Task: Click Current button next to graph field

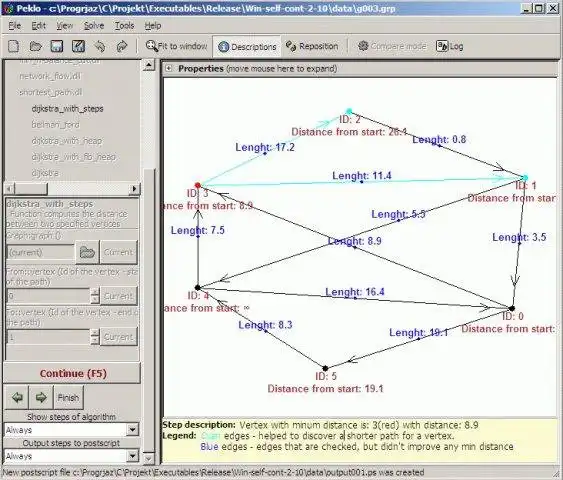Action: (118, 252)
